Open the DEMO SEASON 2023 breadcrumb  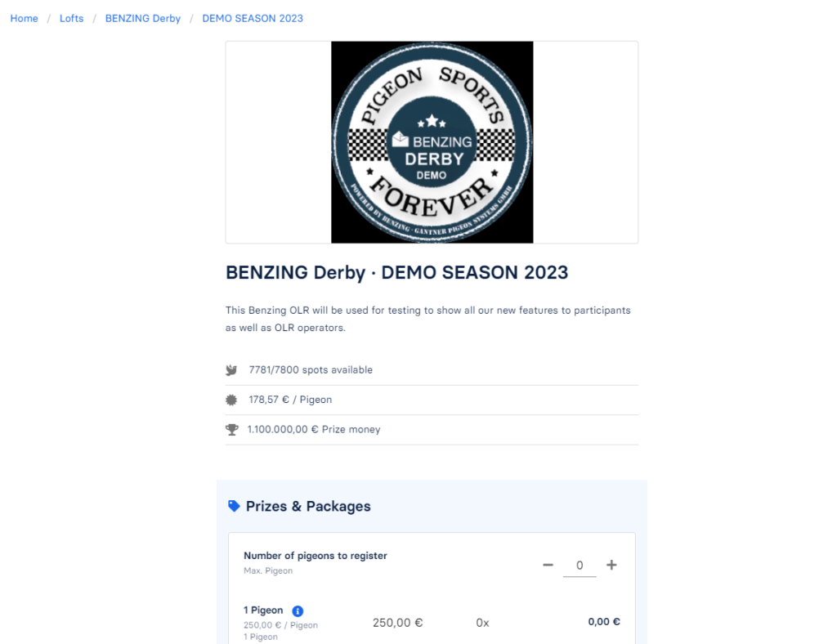point(253,18)
